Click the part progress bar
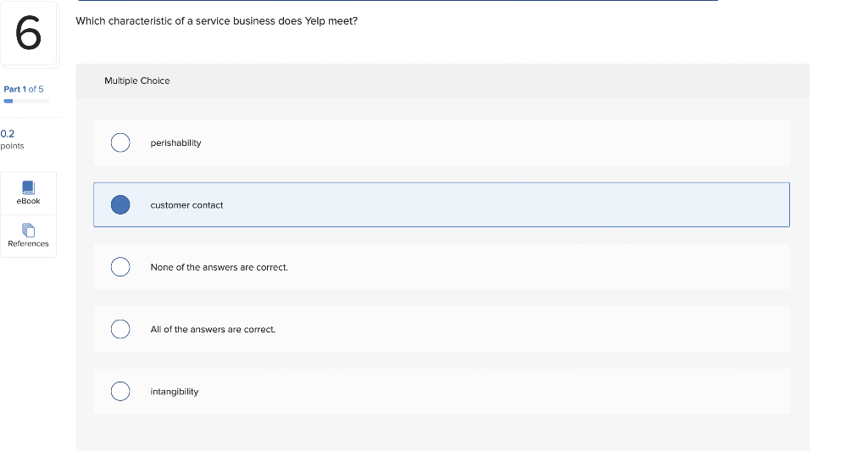Screen dimensions: 868x463 point(26,101)
